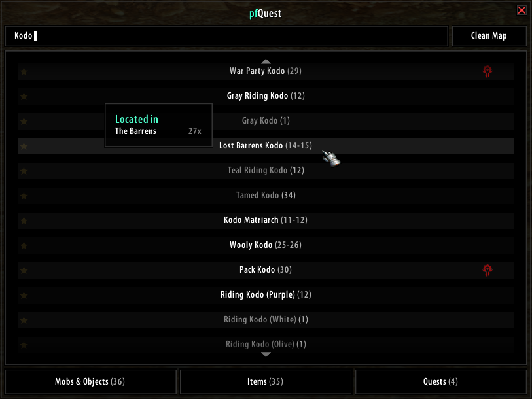Screen dimensions: 532x399
Task: Toggle favorite star for Gray Riding Kodo
Action: pyautogui.click(x=24, y=96)
